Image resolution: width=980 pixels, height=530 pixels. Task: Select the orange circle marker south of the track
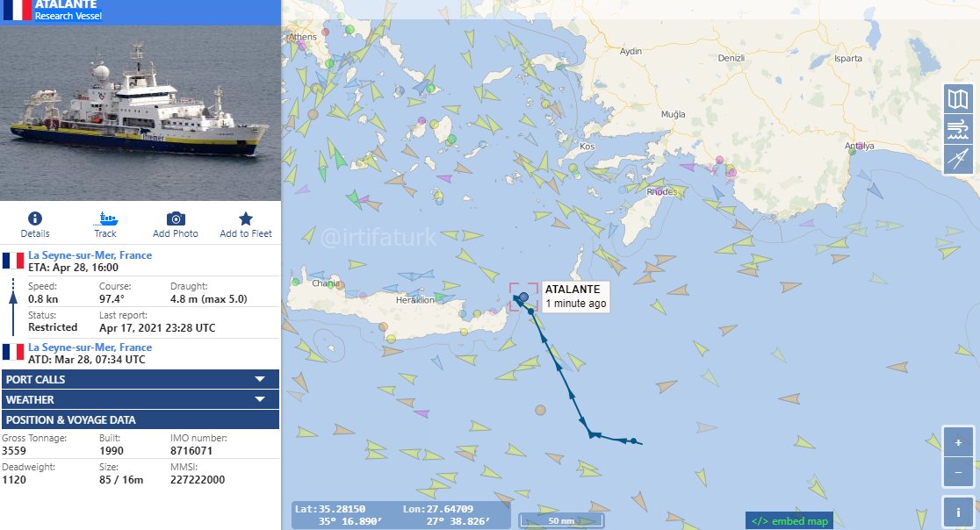pyautogui.click(x=541, y=410)
